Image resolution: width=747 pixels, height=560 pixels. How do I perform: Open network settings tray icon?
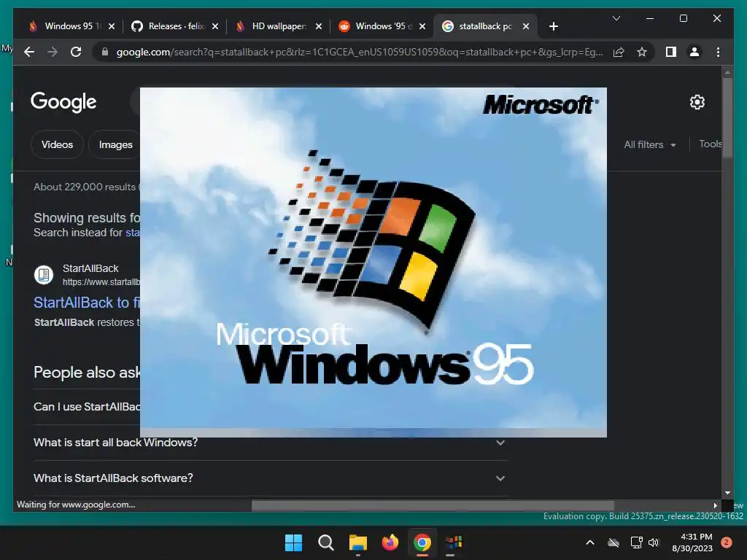636,542
